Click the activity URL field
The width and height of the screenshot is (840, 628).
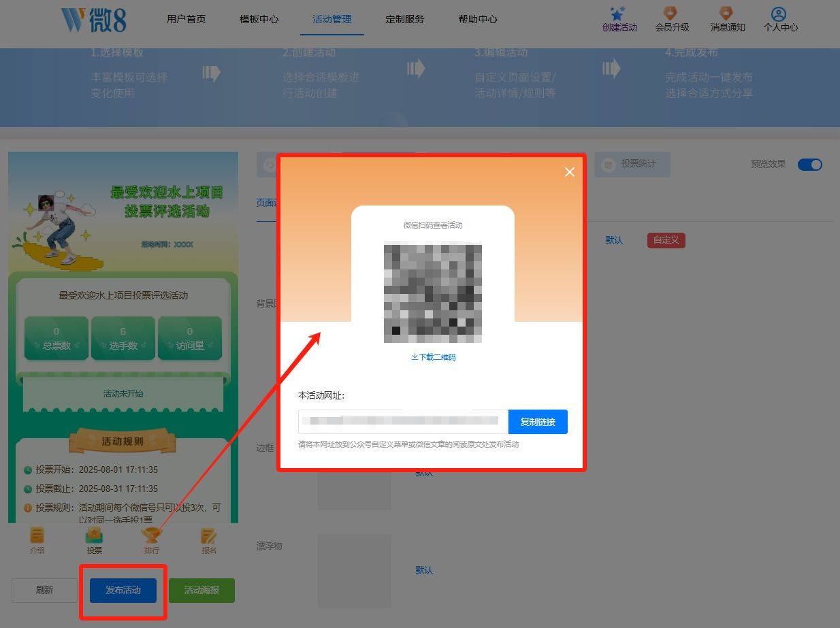point(403,422)
